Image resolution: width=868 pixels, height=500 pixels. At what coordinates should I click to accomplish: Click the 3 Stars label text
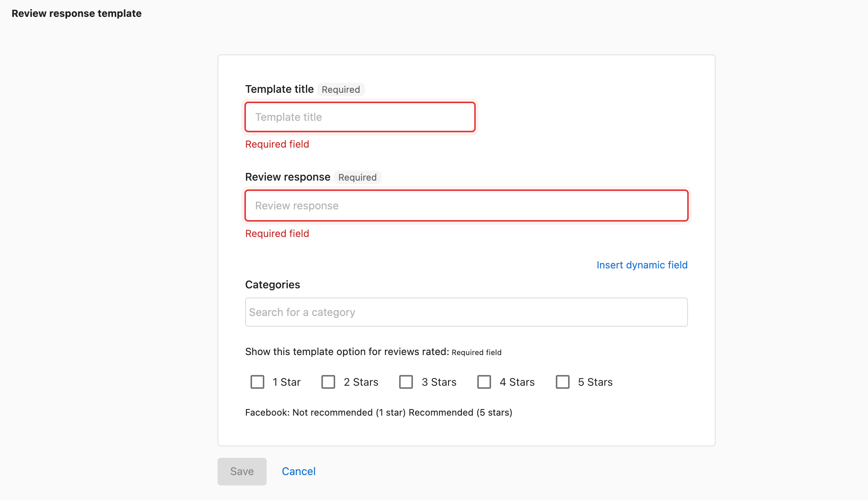pyautogui.click(x=439, y=382)
